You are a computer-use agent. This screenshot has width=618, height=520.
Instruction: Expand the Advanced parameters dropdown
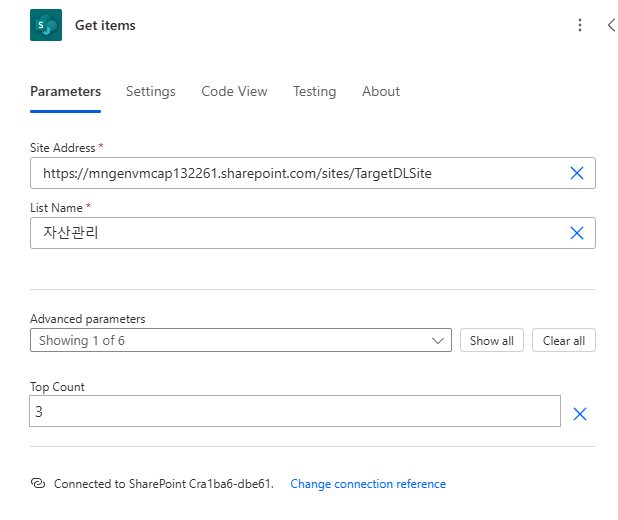[240, 340]
